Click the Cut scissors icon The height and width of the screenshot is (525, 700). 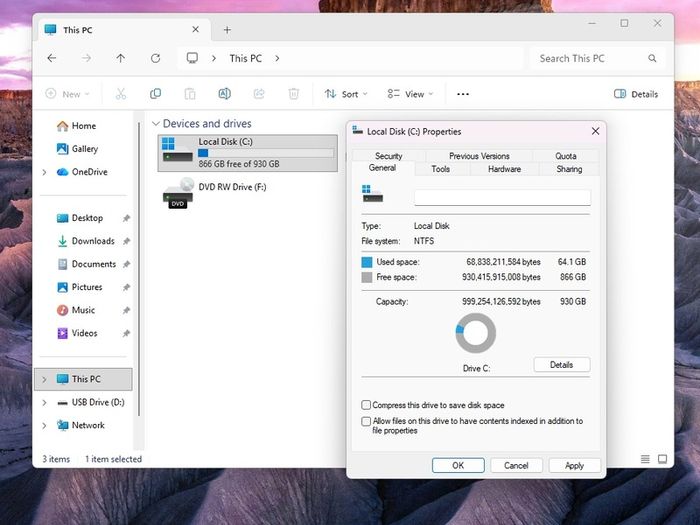[x=121, y=94]
